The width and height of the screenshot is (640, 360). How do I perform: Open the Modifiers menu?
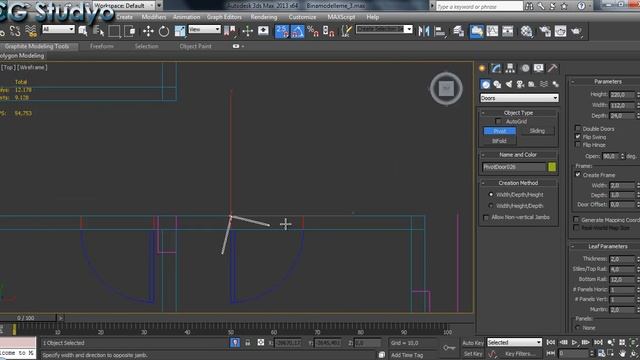pyautogui.click(x=153, y=17)
